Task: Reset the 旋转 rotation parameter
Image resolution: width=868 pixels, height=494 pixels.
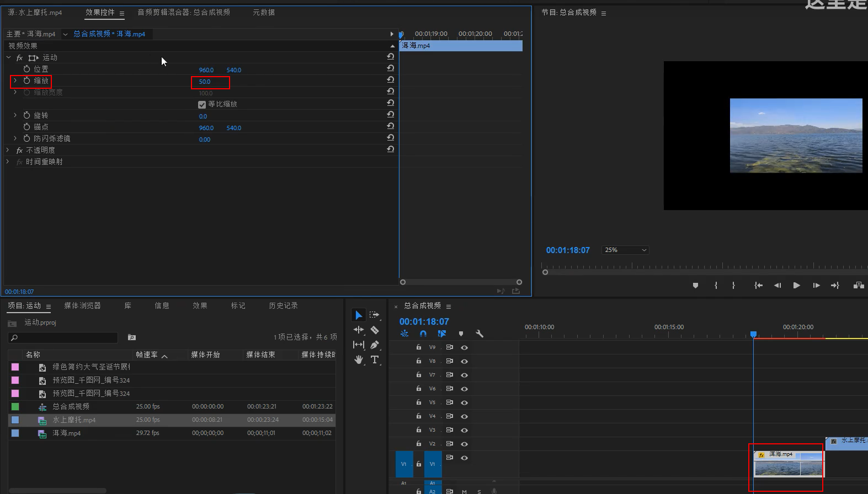Action: [391, 114]
